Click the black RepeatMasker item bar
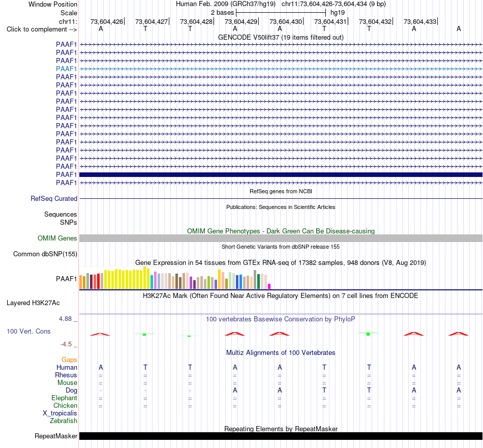Image resolution: width=483 pixels, height=448 pixels. [281, 436]
